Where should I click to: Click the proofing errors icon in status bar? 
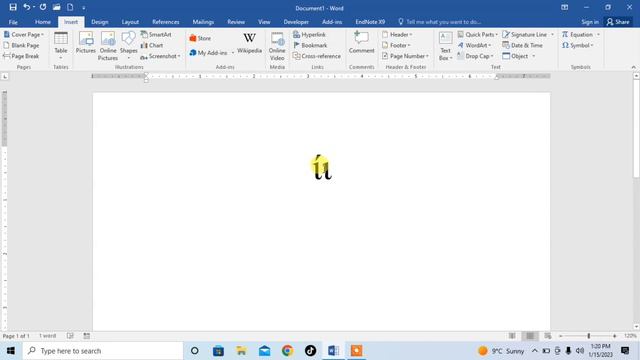point(70,336)
